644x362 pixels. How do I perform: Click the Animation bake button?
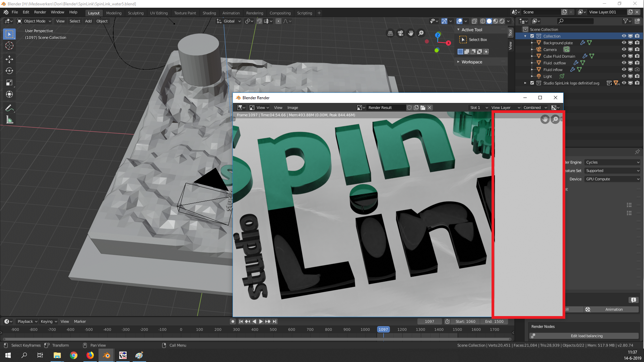click(x=611, y=309)
